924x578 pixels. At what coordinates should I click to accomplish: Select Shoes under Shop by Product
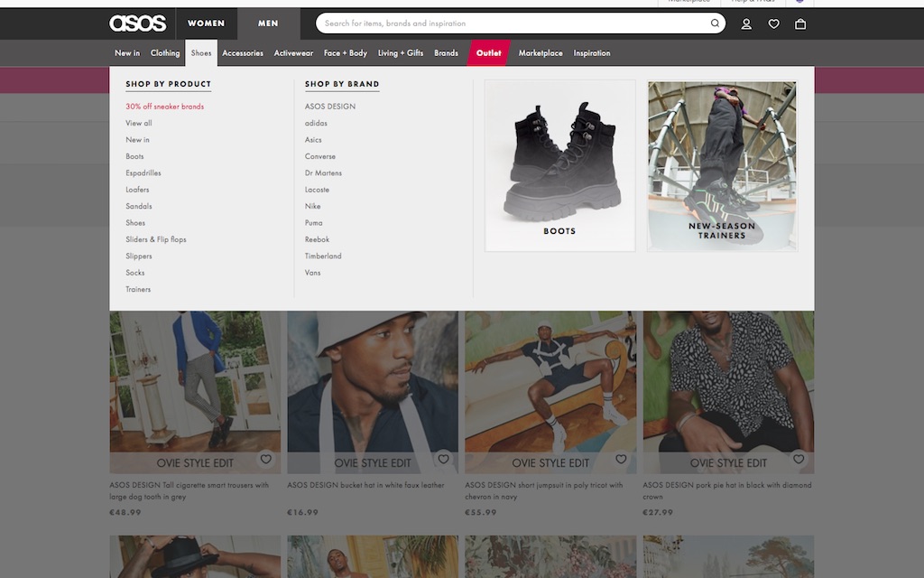[135, 223]
